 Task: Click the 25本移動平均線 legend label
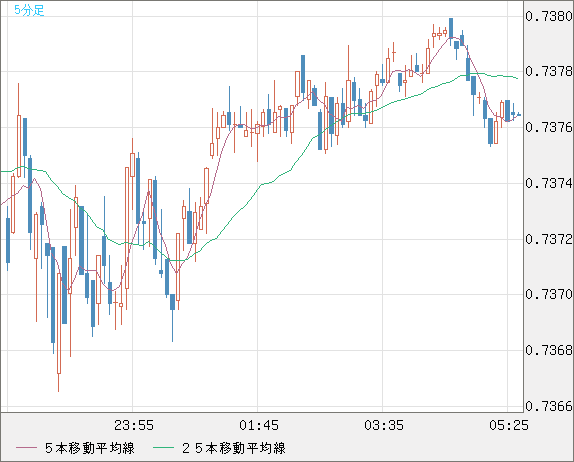coord(234,448)
